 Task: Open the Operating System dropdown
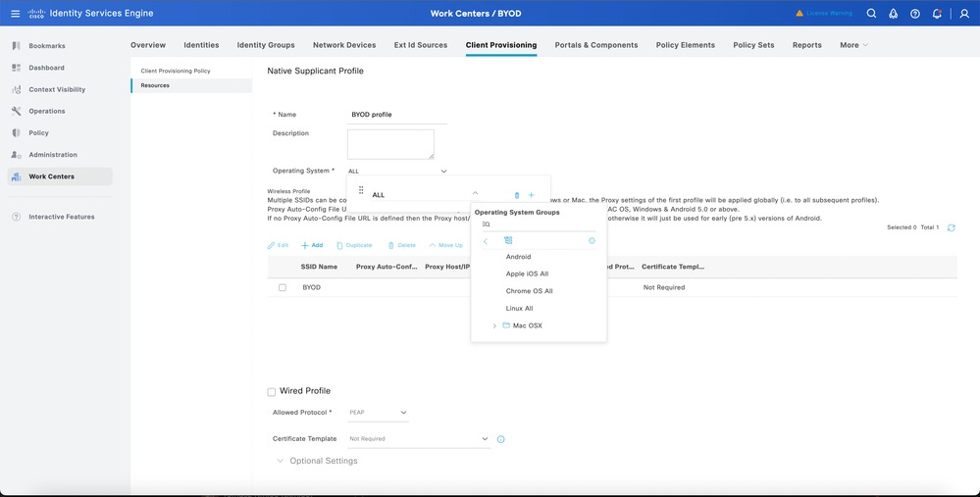coord(397,172)
